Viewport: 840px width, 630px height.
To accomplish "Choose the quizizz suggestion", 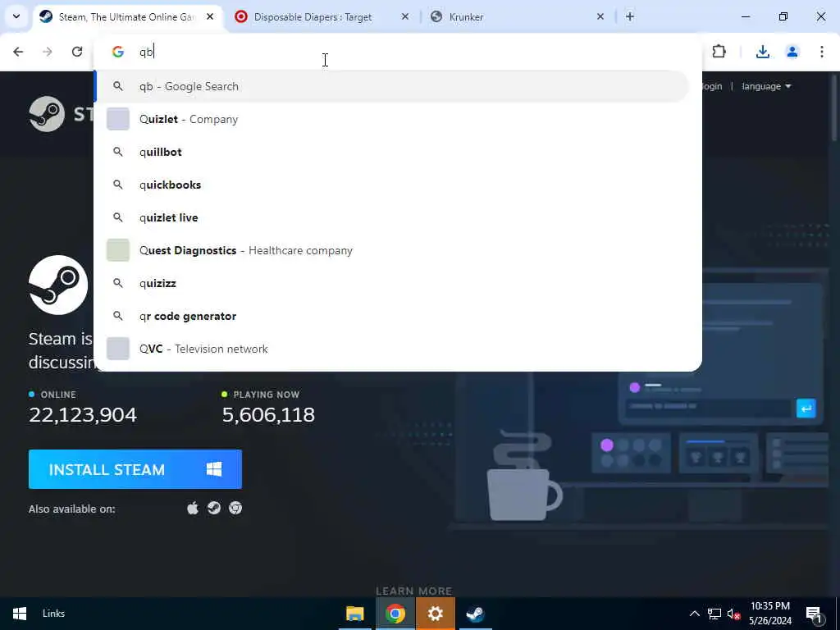I will tap(392, 283).
